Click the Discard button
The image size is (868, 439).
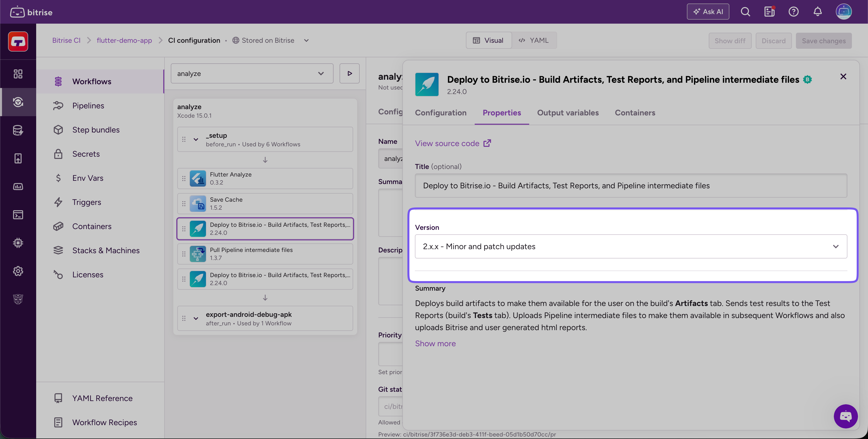click(x=774, y=41)
